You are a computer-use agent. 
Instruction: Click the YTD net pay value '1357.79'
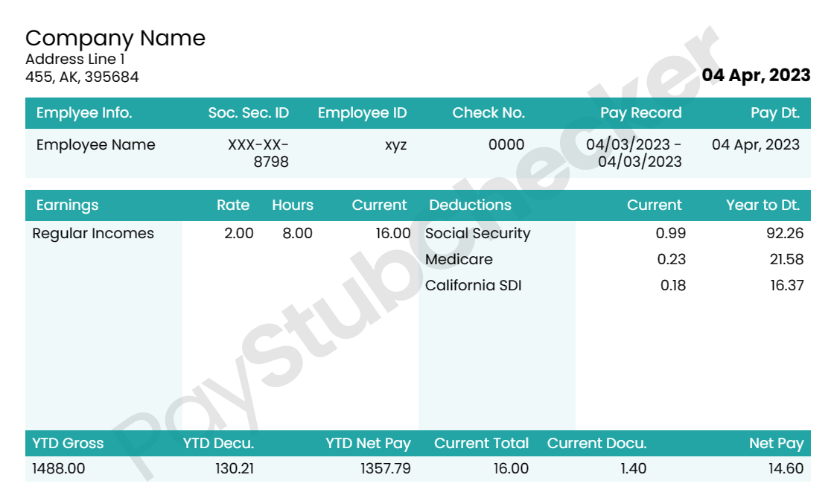coord(386,469)
